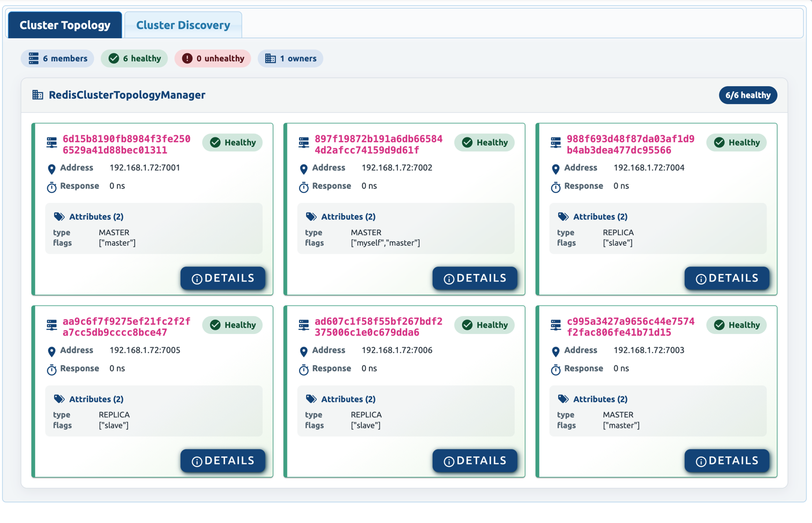Click Healthy status badge on node 897f19872b1
This screenshot has width=812, height=523.
485,143
